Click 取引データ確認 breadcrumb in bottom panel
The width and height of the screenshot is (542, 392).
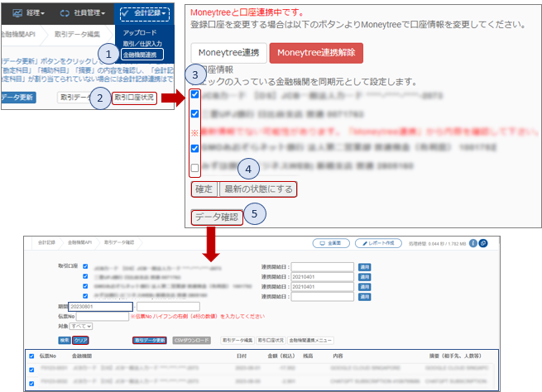point(119,242)
